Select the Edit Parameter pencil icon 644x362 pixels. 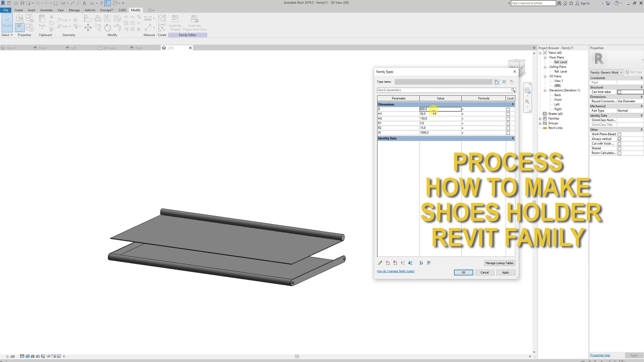click(x=380, y=263)
